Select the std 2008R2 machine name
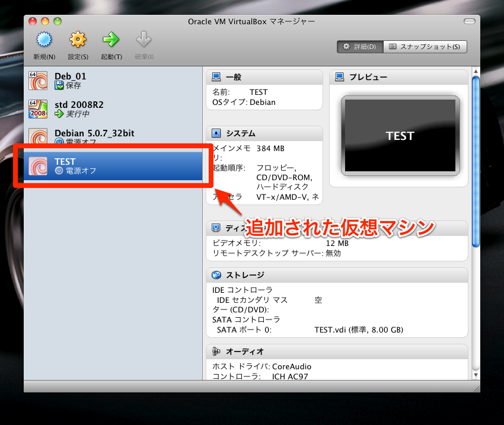The height and width of the screenshot is (425, 504). 79,104
